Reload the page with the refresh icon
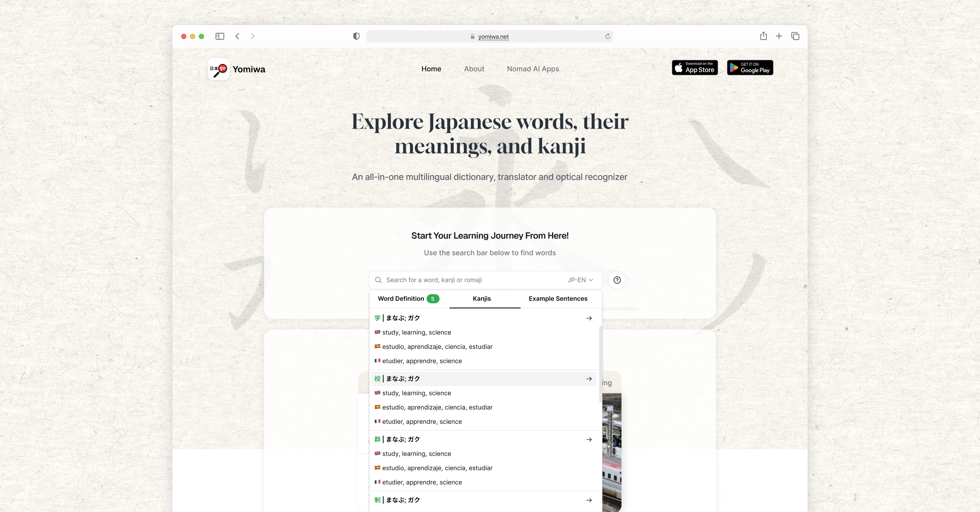 point(608,36)
